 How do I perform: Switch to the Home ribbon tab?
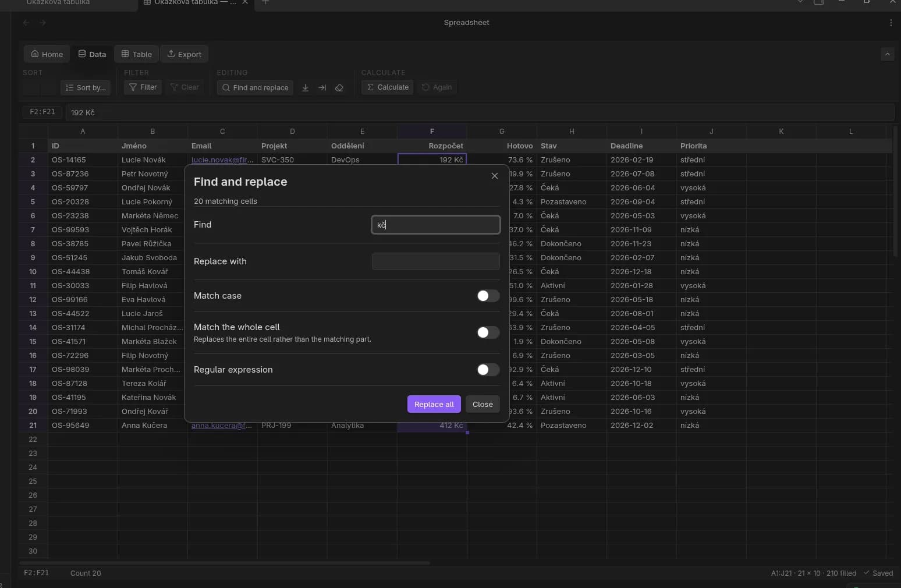coord(47,54)
